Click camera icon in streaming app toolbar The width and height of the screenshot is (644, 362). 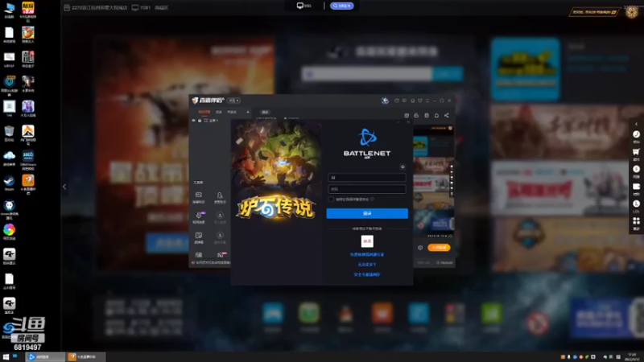[407, 116]
